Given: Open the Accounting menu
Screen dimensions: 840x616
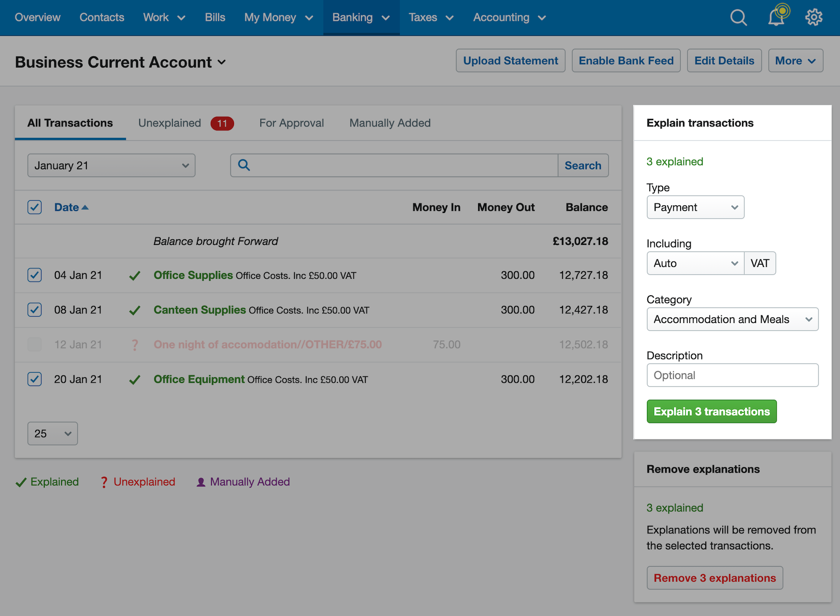Looking at the screenshot, I should pos(509,17).
